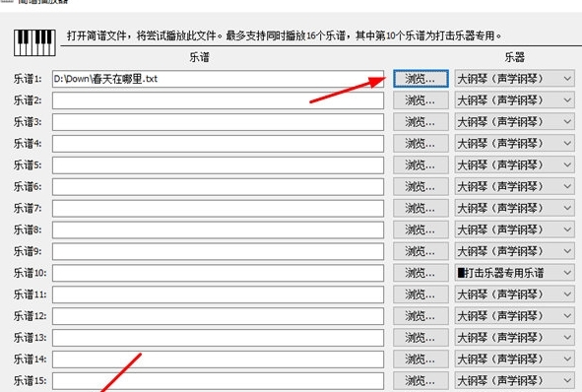Browse for a file for 乐谱1
Viewport: 582px width, 392px height.
point(420,79)
